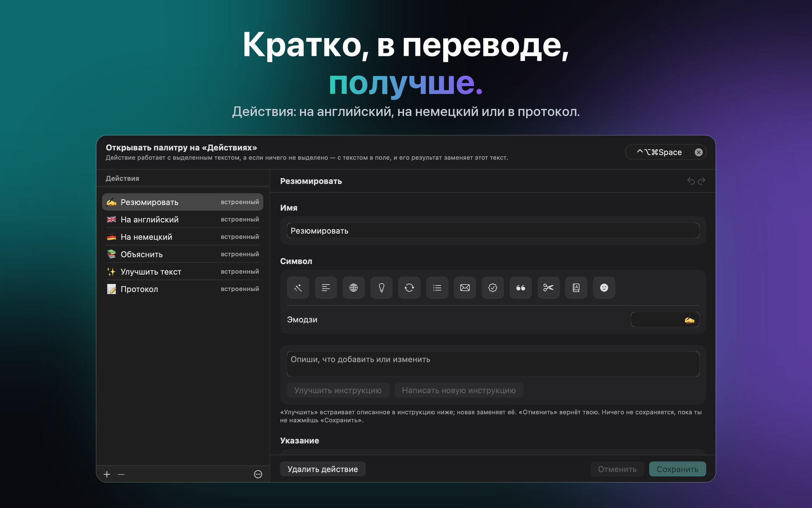
Task: Pick the smiley face symbol
Action: coord(604,288)
